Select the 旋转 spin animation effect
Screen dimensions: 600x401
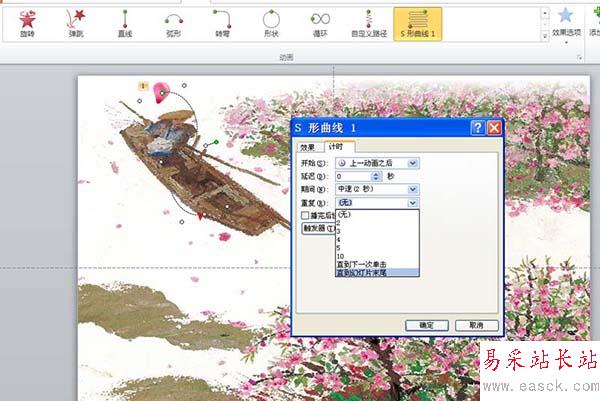pos(27,24)
